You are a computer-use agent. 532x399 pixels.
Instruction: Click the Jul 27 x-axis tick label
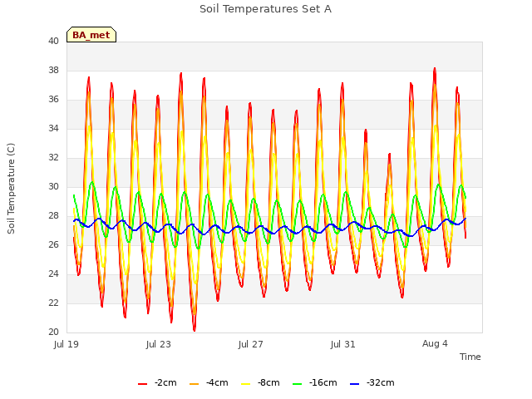pos(251,344)
